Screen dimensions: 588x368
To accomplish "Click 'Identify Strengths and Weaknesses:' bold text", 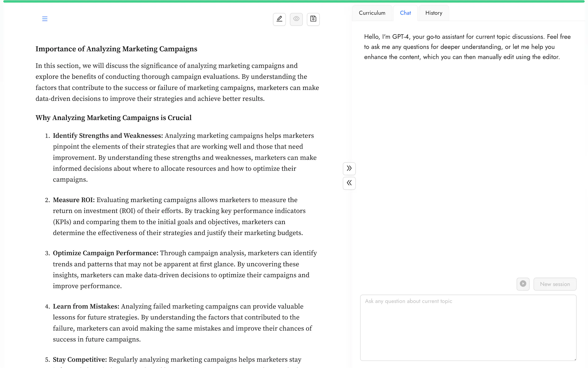I will click(x=108, y=136).
